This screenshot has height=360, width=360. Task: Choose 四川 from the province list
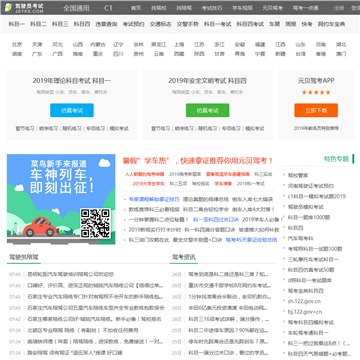(118, 54)
